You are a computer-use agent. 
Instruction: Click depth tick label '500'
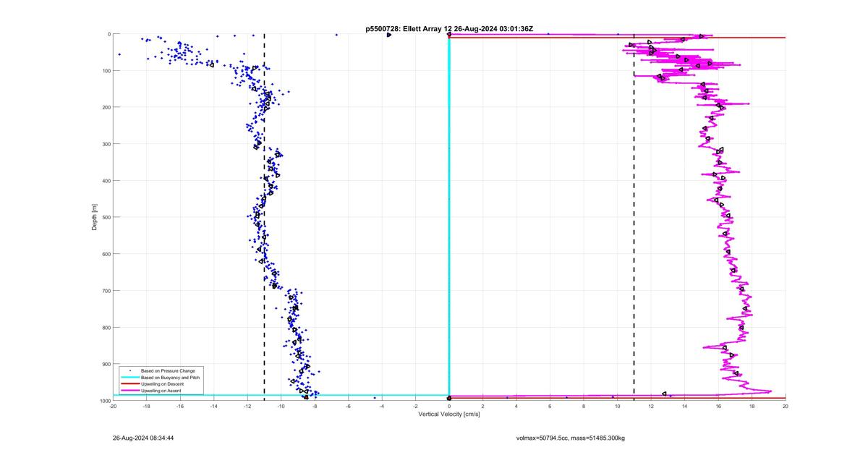coord(105,217)
